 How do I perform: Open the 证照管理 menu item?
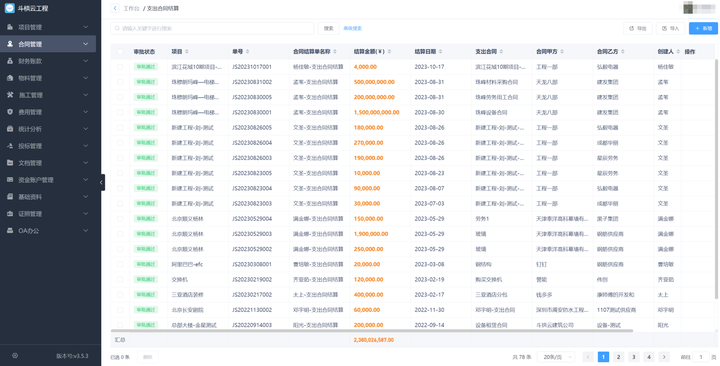click(48, 214)
